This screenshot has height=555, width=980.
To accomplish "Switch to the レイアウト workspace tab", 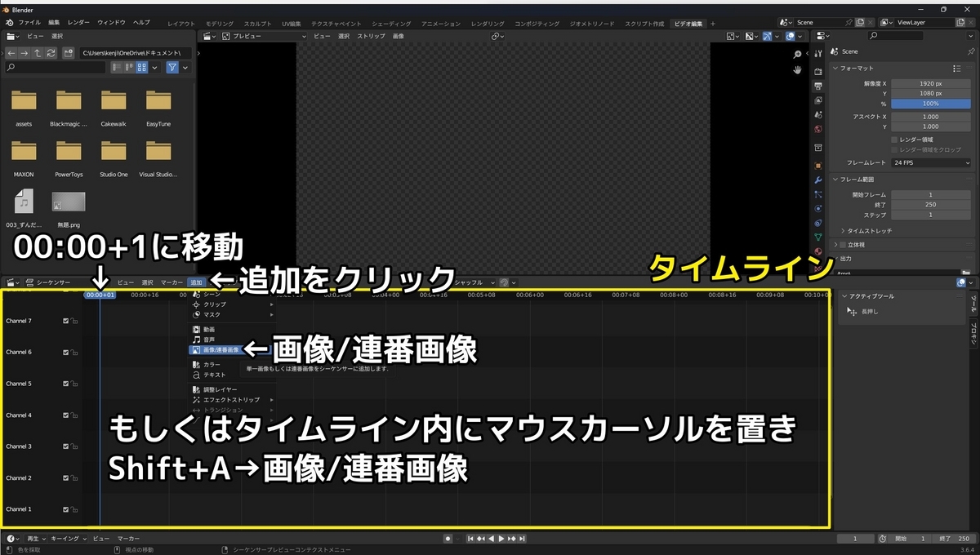I will tap(181, 24).
